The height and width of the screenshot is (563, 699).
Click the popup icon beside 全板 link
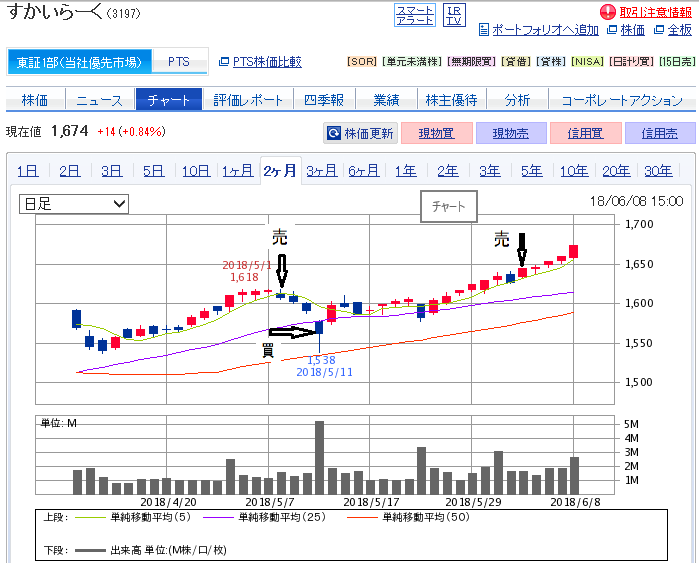[659, 30]
